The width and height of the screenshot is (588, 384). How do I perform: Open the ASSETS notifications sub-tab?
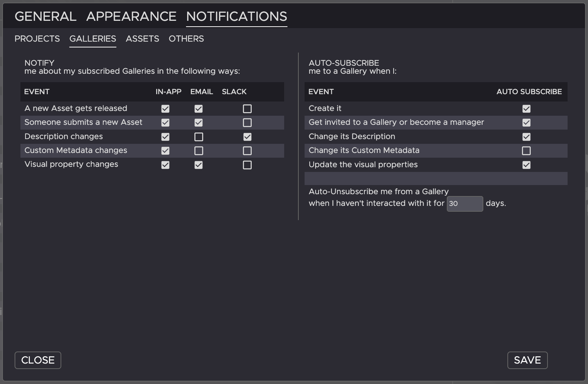142,39
